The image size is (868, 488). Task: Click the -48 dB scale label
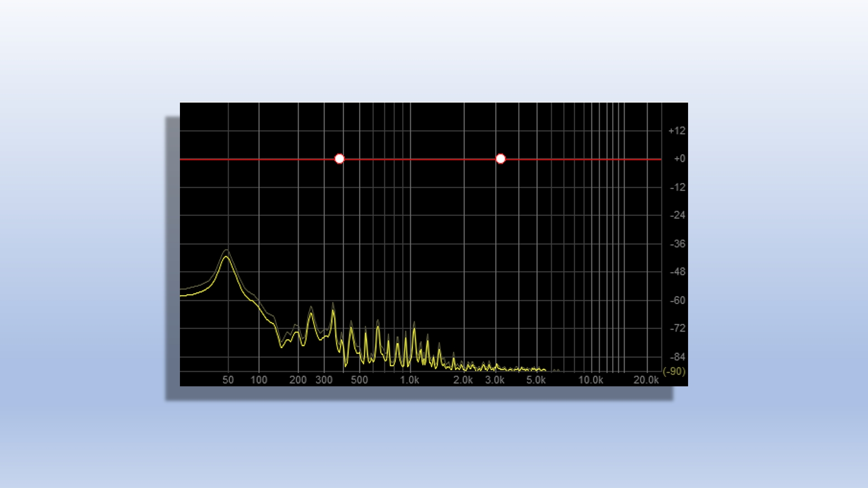(677, 272)
